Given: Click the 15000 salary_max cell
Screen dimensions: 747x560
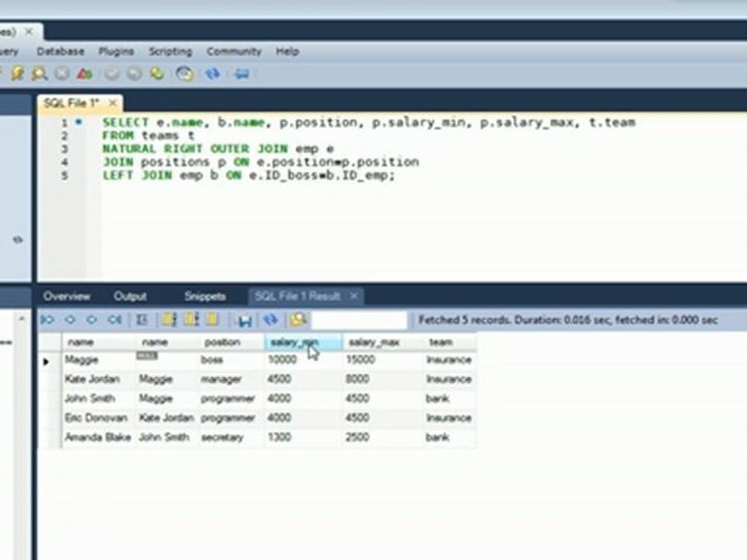Looking at the screenshot, I should [x=383, y=360].
